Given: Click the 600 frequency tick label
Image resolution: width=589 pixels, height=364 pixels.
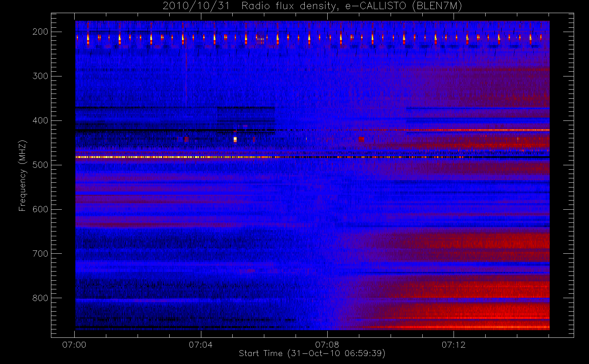Looking at the screenshot, I should pos(40,209).
